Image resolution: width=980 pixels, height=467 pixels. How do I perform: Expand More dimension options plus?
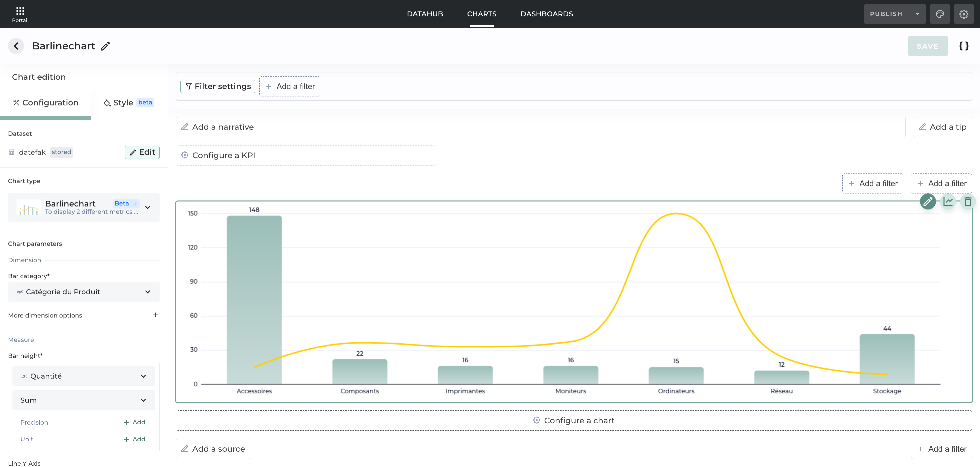[155, 315]
